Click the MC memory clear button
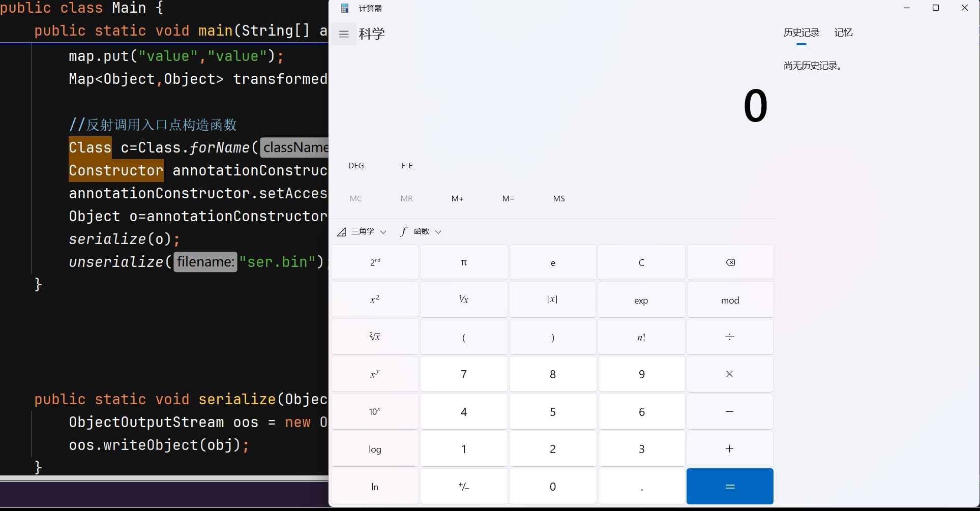The image size is (980, 511). [356, 199]
